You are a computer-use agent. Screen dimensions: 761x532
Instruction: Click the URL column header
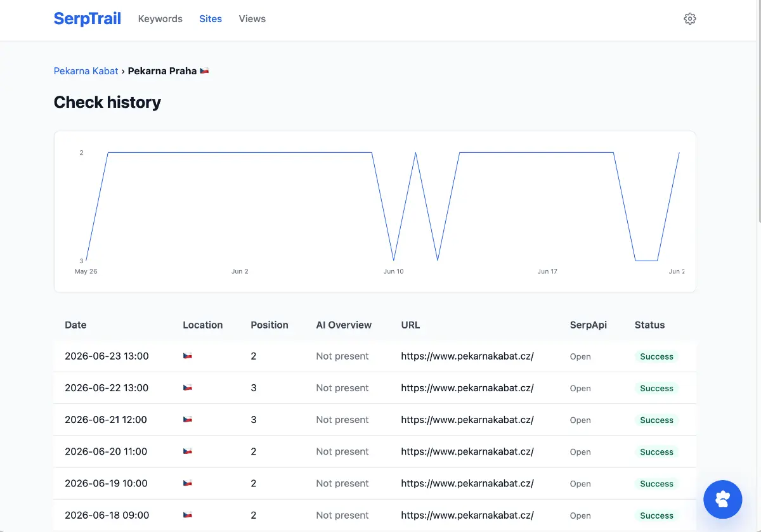[410, 325]
